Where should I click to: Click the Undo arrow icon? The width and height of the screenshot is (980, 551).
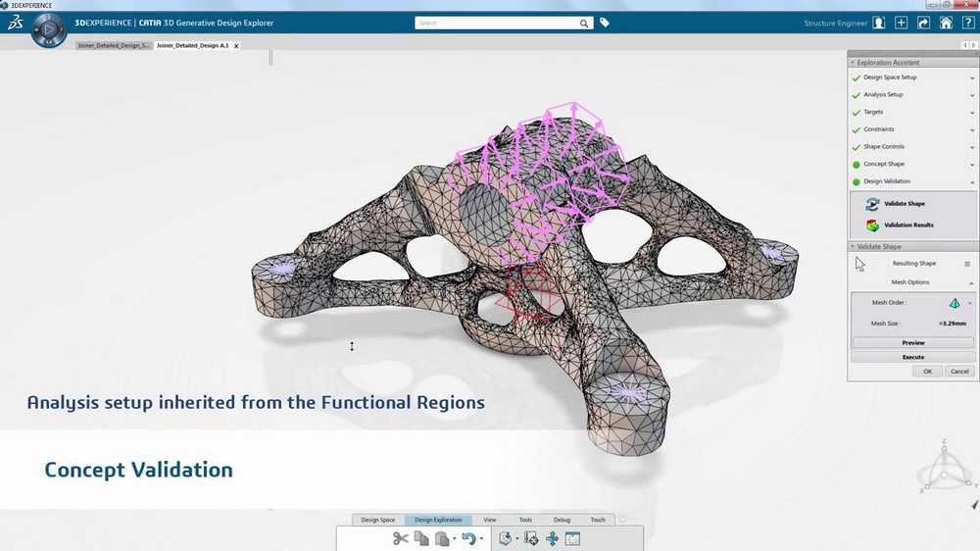point(468,538)
